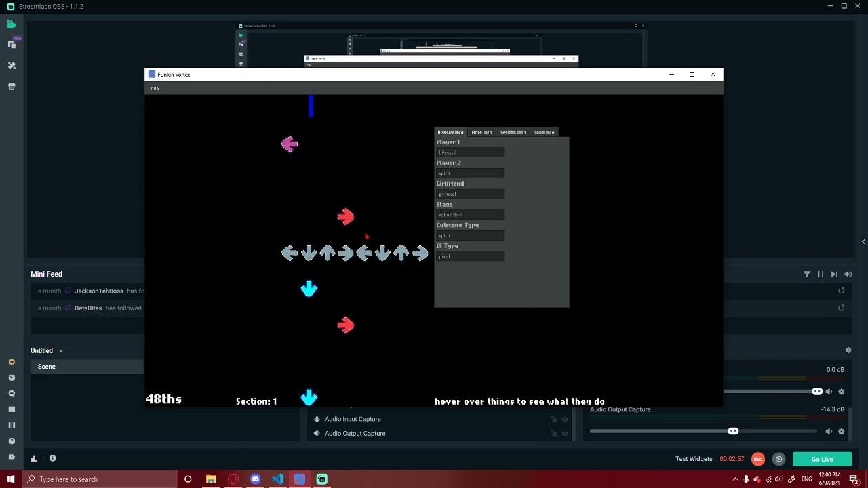
Task: Replay the BetaBites follow alert
Action: pyautogui.click(x=841, y=308)
